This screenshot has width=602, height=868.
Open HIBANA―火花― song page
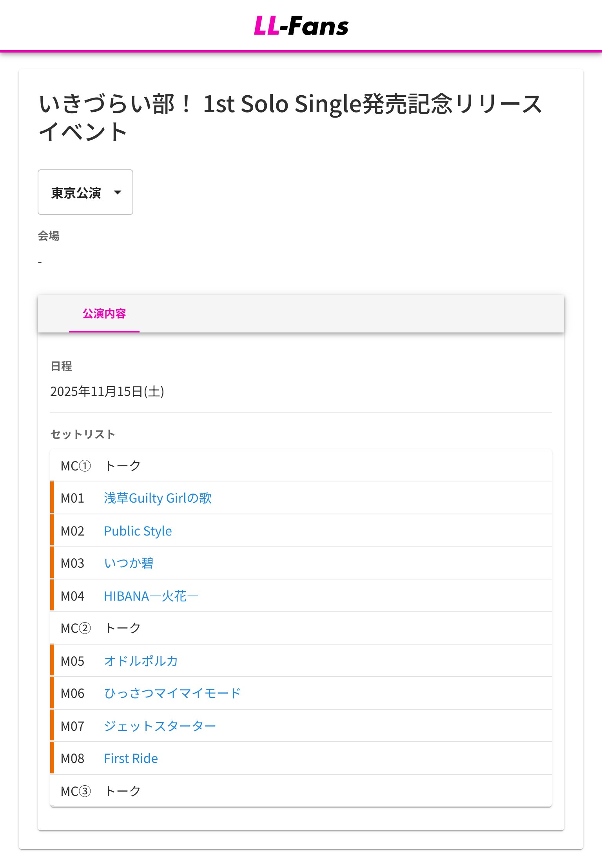pos(151,596)
